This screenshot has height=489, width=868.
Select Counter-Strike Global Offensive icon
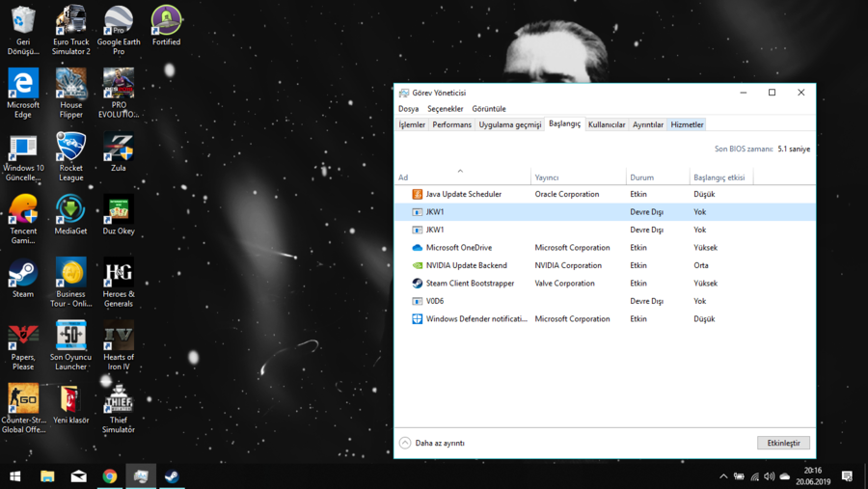(23, 409)
